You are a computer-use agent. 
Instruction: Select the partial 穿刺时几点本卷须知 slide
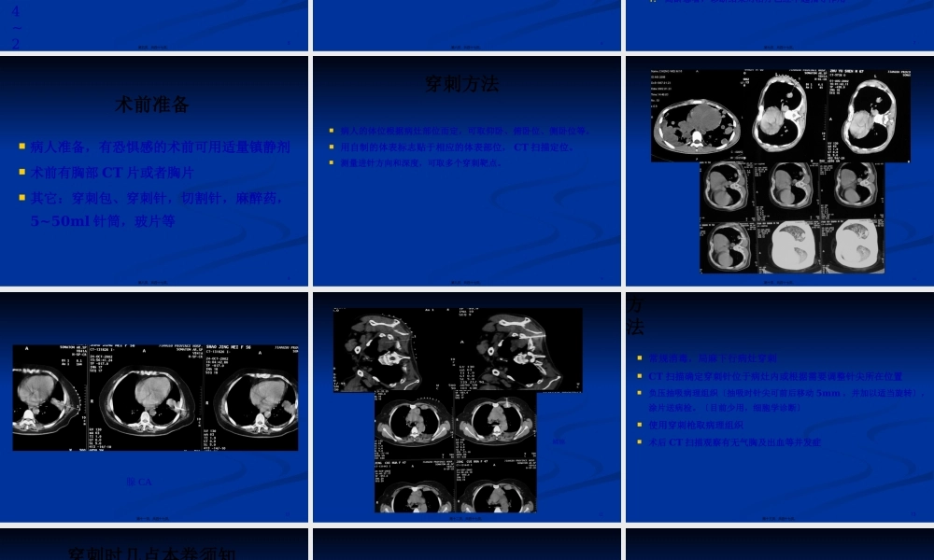tap(152, 546)
